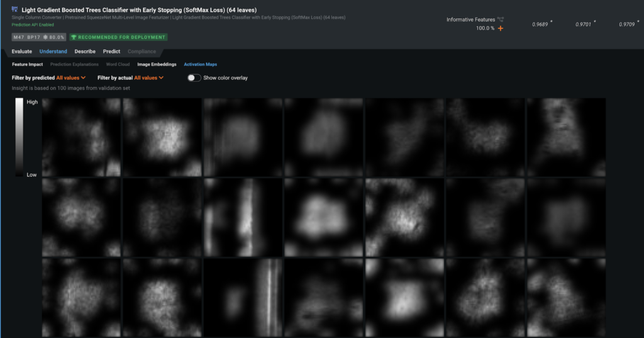This screenshot has width=644, height=338.
Task: Select the Understand tab
Action: click(53, 52)
